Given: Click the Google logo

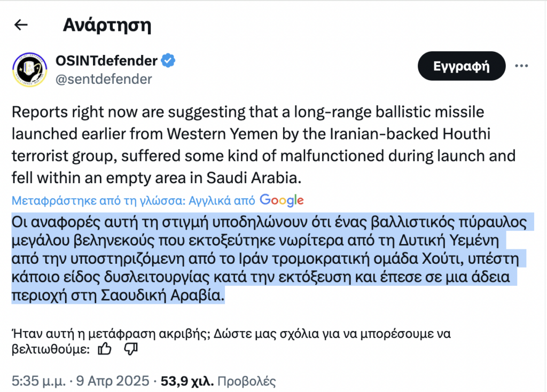Looking at the screenshot, I should [282, 200].
